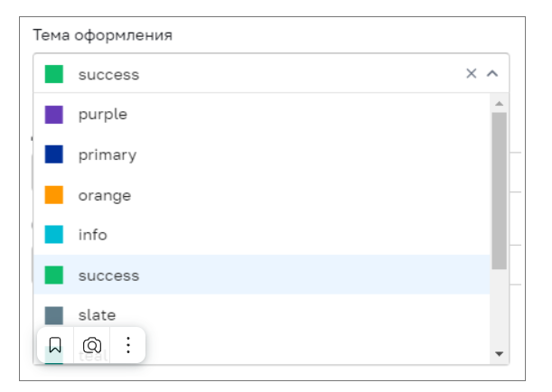Open the three-dot more options menu
552x392 pixels.
pyautogui.click(x=128, y=345)
